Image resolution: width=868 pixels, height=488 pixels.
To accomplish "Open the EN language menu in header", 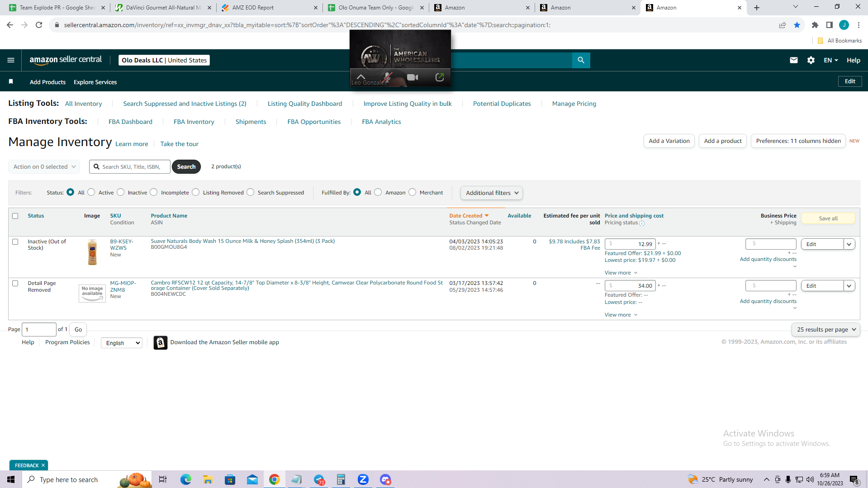I will pos(831,60).
